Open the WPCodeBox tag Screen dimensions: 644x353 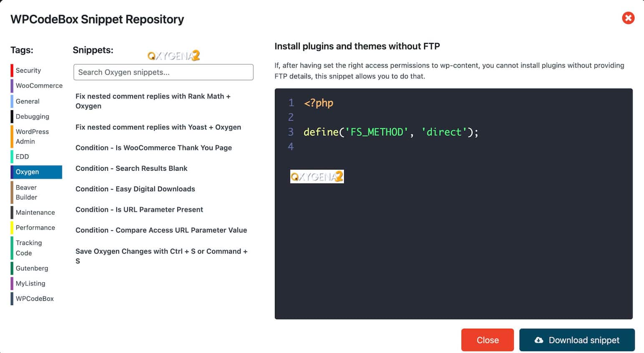coord(35,299)
